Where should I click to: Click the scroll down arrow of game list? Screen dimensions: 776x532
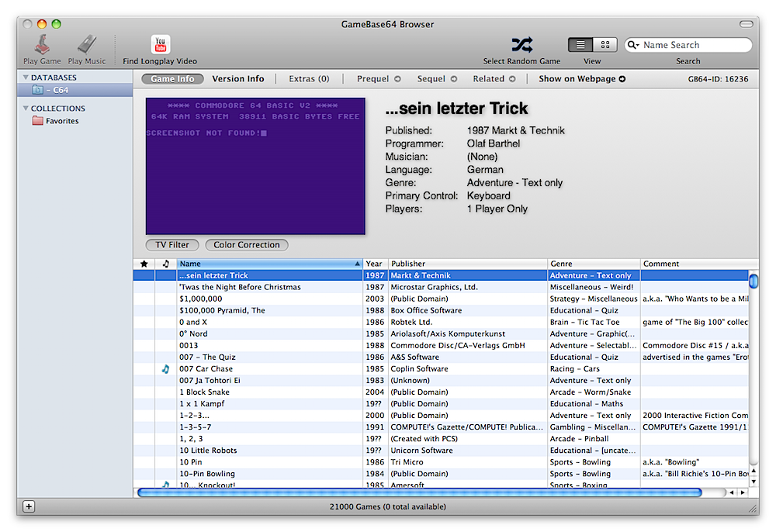(753, 482)
